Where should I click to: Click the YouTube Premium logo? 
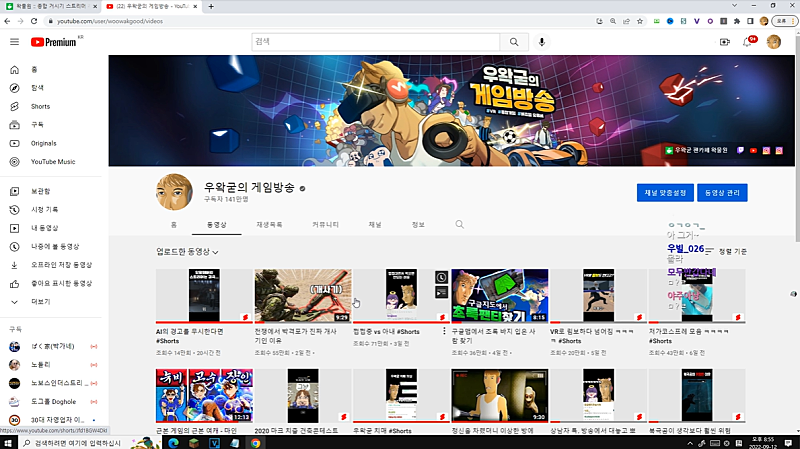tap(54, 42)
